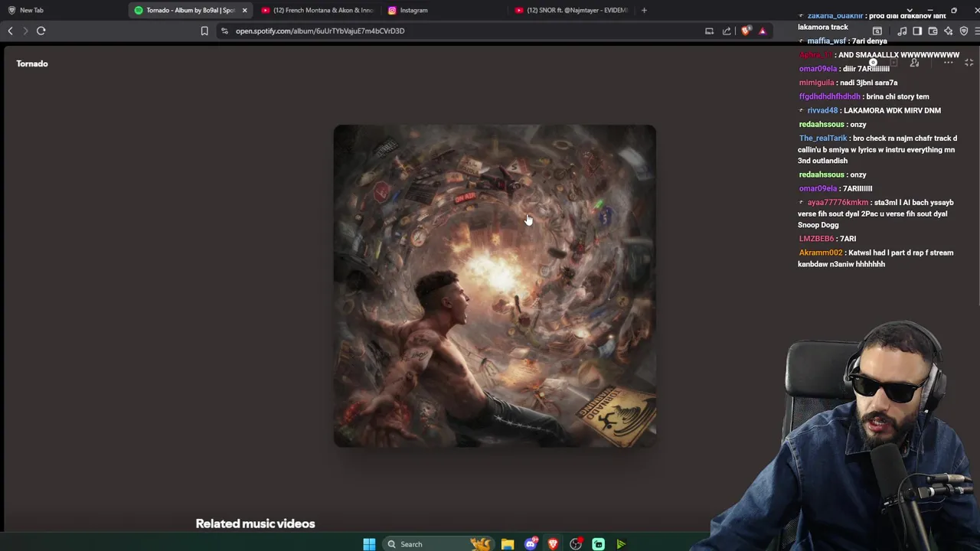Viewport: 980px width, 551px height.
Task: Switch to the New Tab tab
Action: (x=61, y=10)
